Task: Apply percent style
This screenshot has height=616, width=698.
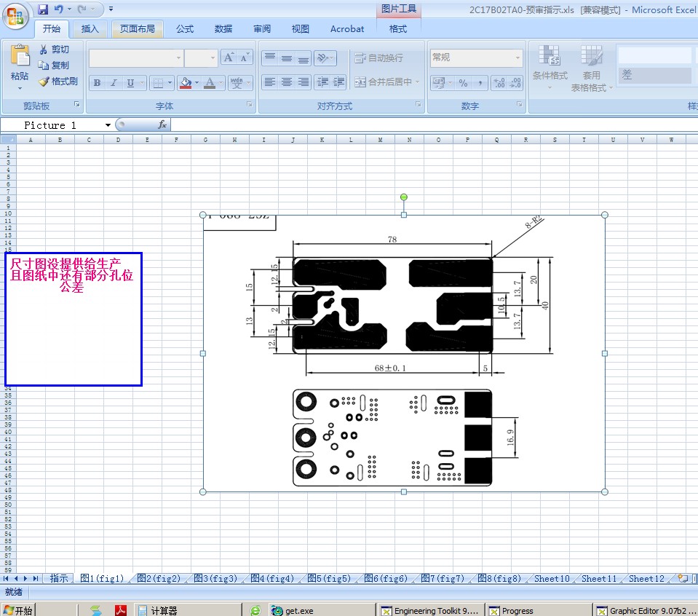Action: coord(464,83)
